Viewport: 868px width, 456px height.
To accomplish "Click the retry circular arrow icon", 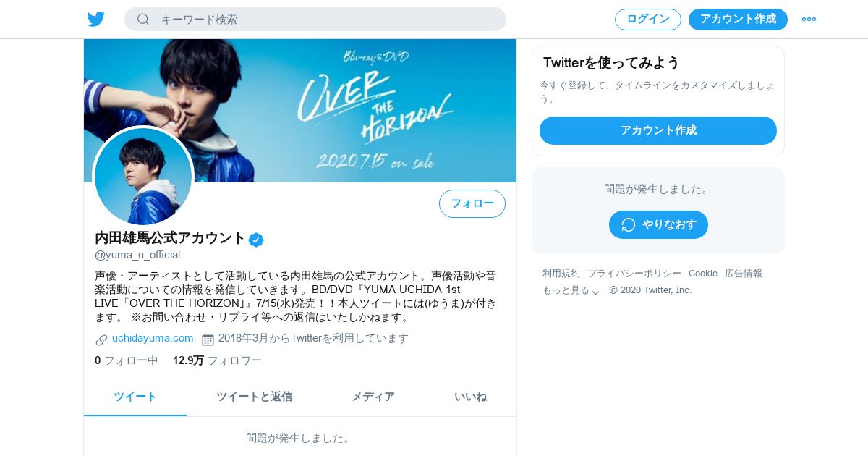I will coord(629,224).
